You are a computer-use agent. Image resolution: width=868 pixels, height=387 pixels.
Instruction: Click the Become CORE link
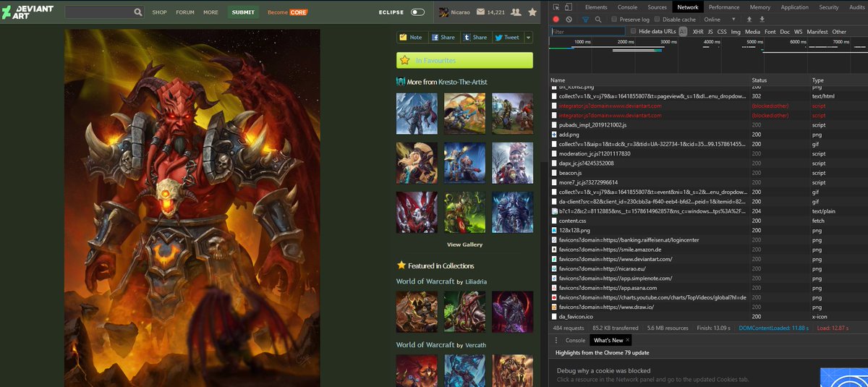point(288,12)
